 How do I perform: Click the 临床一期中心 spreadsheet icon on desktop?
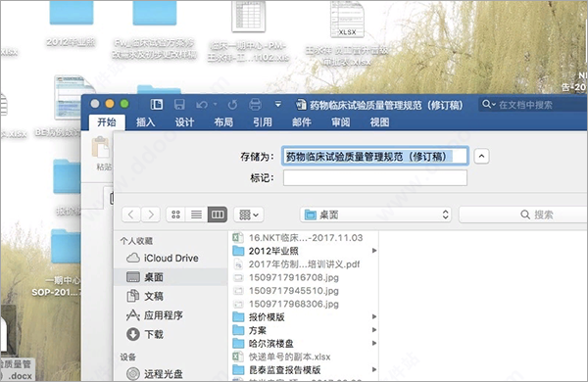pyautogui.click(x=248, y=17)
